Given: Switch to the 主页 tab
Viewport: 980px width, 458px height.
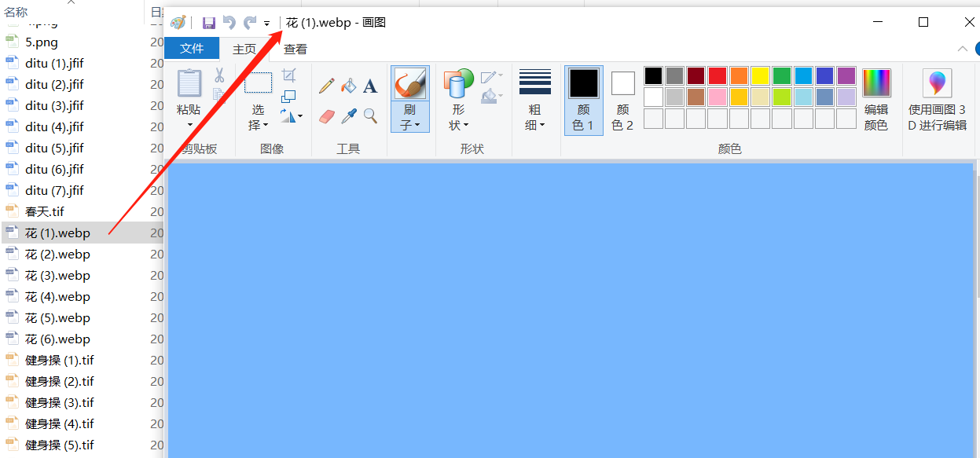Looking at the screenshot, I should point(244,49).
